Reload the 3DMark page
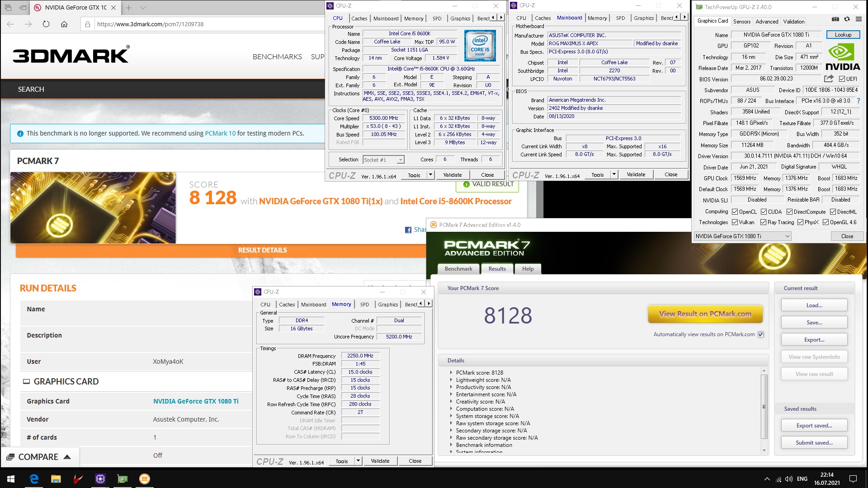This screenshot has height=488, width=868. 46,24
